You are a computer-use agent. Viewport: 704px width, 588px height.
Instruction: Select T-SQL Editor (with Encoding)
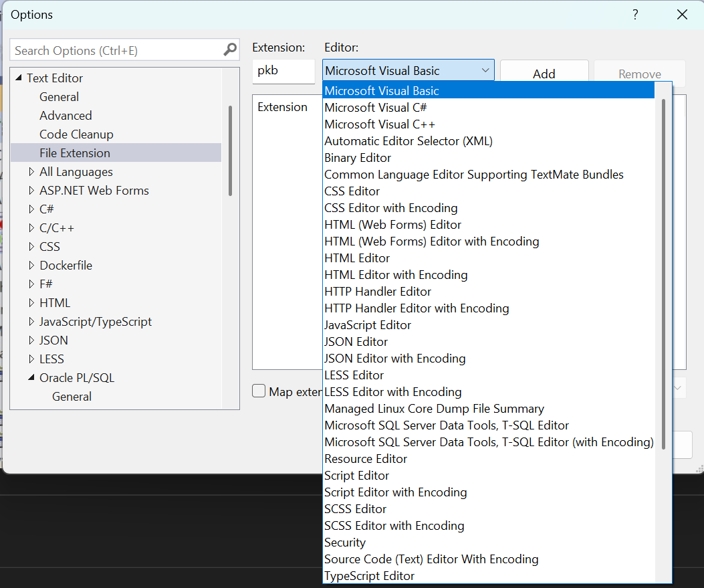(489, 442)
